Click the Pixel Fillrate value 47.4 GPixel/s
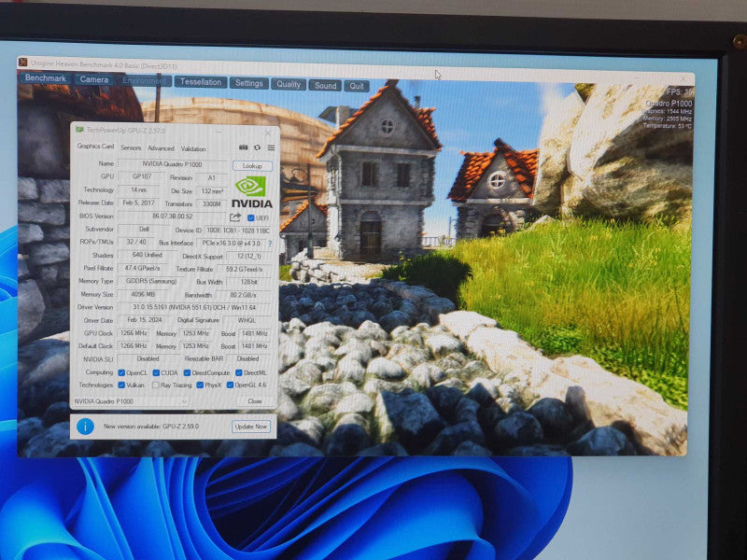 [143, 268]
